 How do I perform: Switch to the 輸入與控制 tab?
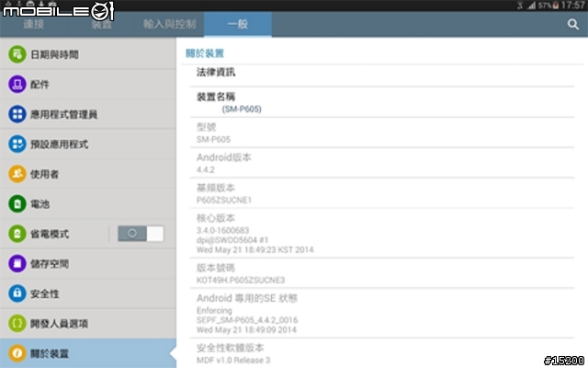[x=169, y=25]
